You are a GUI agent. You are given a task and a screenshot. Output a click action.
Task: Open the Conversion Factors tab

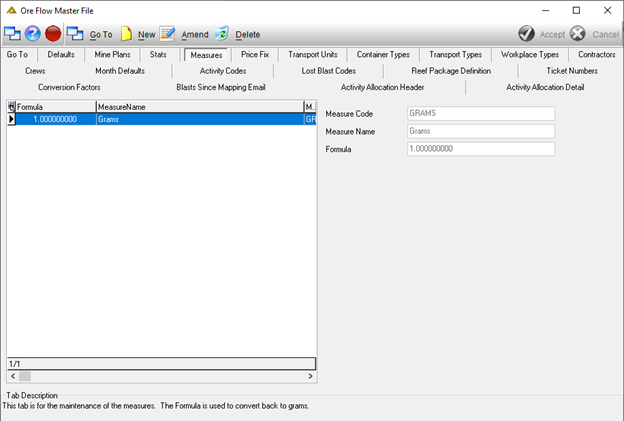pos(69,87)
